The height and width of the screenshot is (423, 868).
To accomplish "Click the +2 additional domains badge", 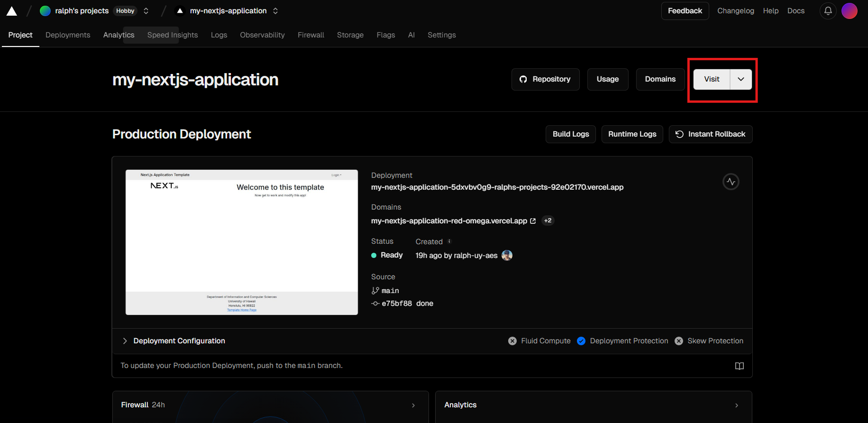I will pos(548,221).
